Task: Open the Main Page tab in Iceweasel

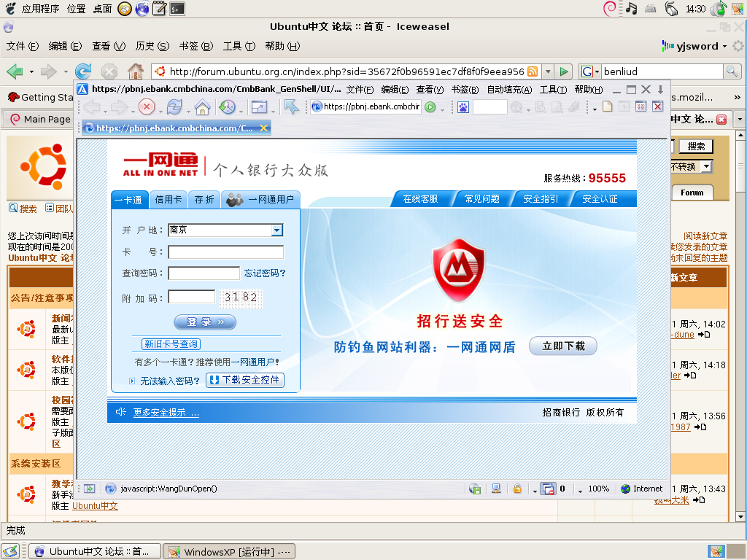Action: click(x=39, y=119)
